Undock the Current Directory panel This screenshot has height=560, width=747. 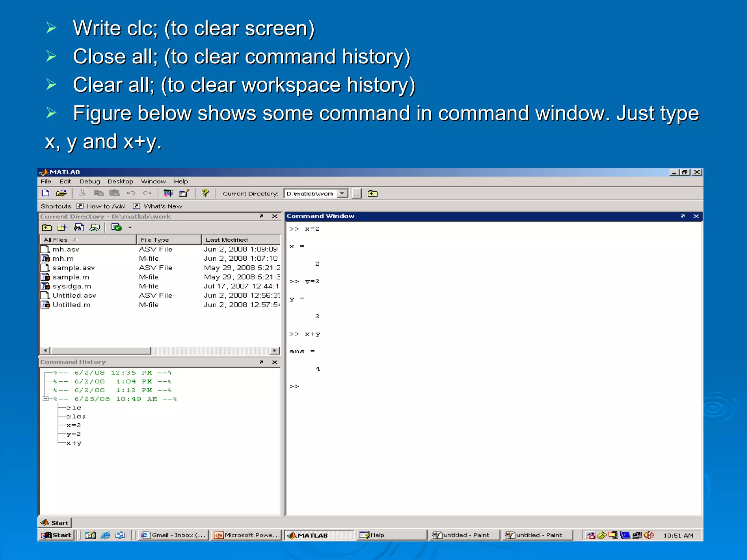pyautogui.click(x=262, y=217)
